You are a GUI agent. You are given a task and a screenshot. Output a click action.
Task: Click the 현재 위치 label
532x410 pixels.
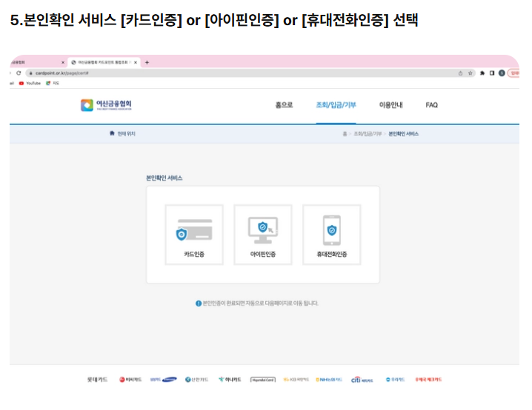pyautogui.click(x=126, y=134)
